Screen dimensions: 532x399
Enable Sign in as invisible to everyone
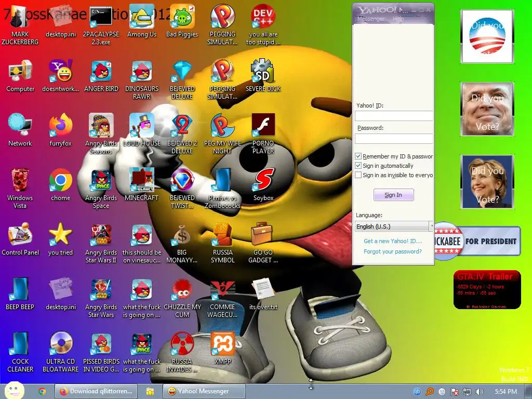coord(358,175)
